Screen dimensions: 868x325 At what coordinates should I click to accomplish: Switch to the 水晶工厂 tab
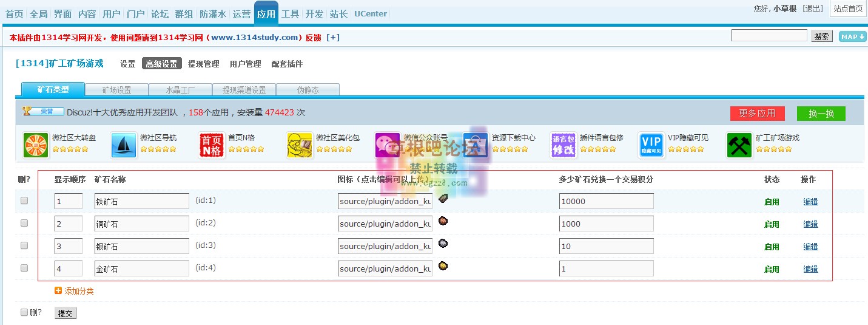pos(180,90)
